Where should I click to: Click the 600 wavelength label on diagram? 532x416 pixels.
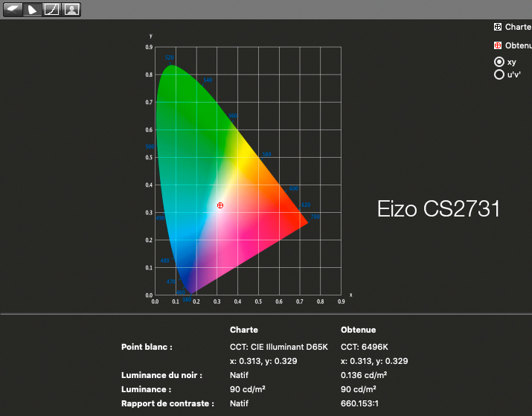(x=294, y=188)
